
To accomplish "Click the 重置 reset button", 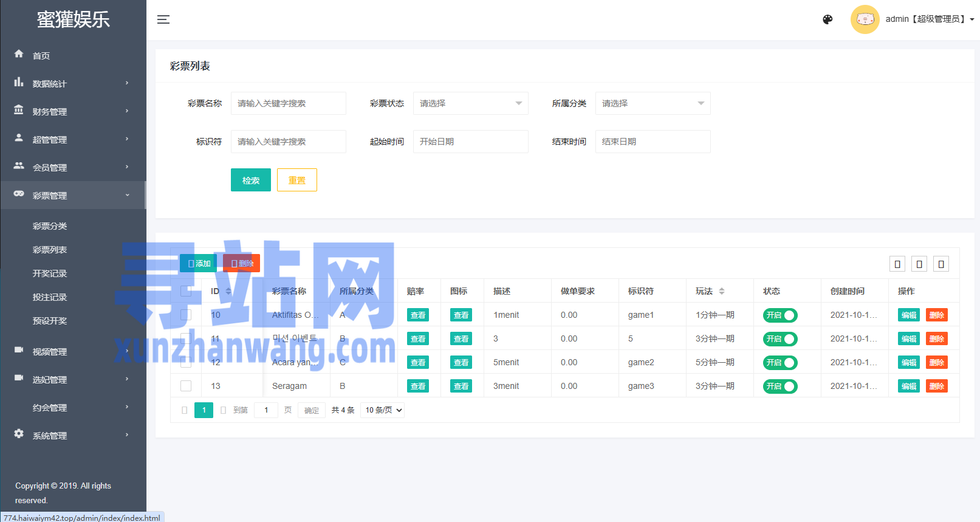I will click(x=297, y=180).
